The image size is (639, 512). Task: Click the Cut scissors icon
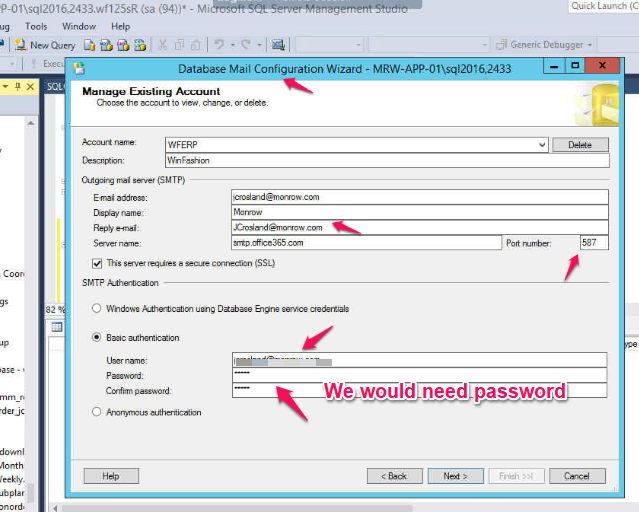pyautogui.click(x=163, y=45)
